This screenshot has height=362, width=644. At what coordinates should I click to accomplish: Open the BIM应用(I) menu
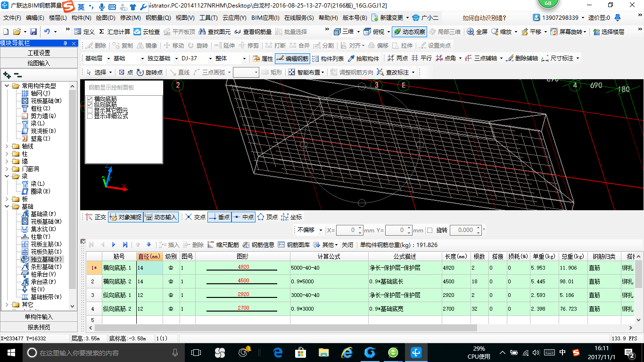click(x=265, y=18)
